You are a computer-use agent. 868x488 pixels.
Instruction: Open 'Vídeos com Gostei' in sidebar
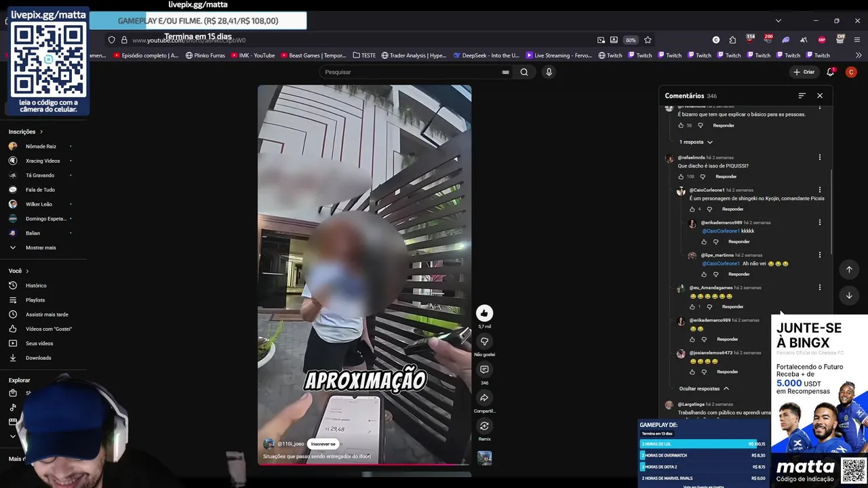49,329
